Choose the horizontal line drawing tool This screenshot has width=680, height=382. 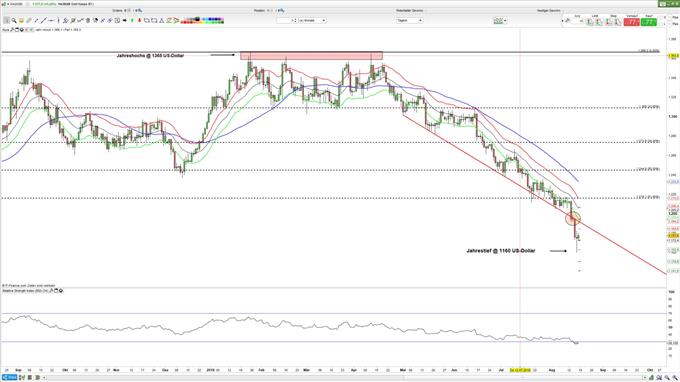pyautogui.click(x=51, y=20)
